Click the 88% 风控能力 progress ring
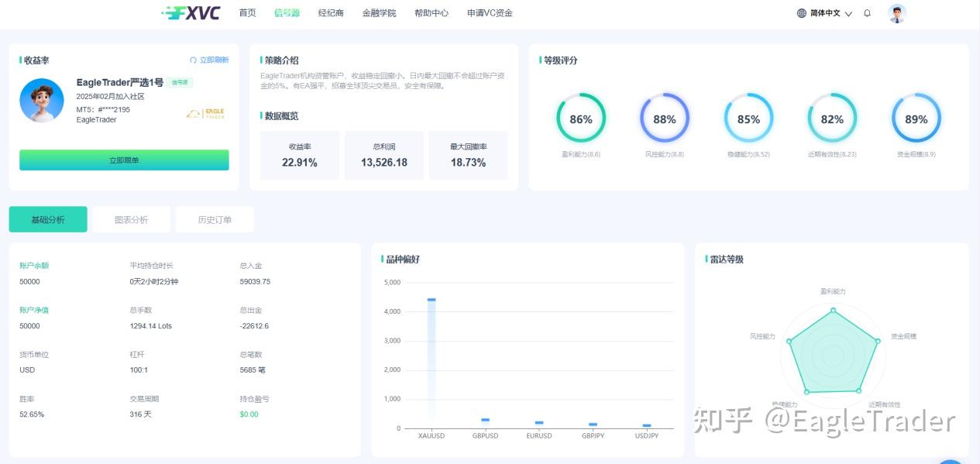 click(x=664, y=119)
